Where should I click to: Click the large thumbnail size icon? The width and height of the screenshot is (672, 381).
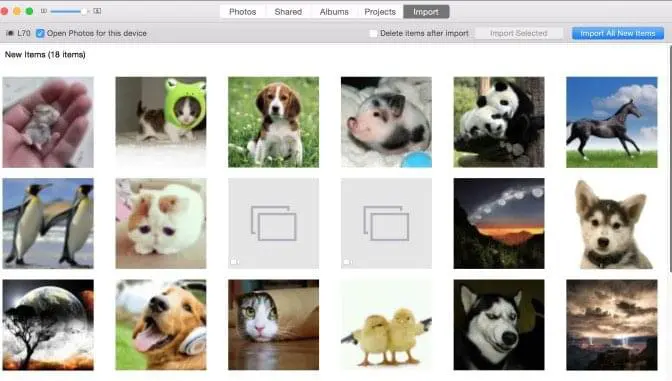pyautogui.click(x=97, y=11)
